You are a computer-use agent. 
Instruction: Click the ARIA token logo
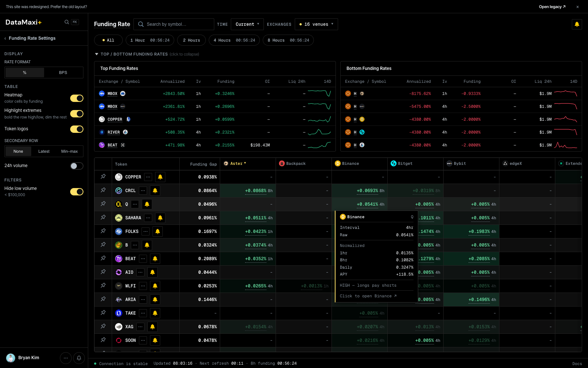(x=119, y=300)
